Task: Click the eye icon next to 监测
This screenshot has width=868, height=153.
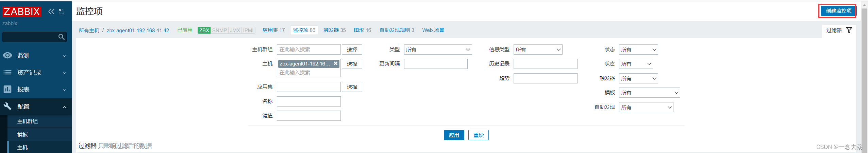Action: (x=7, y=55)
